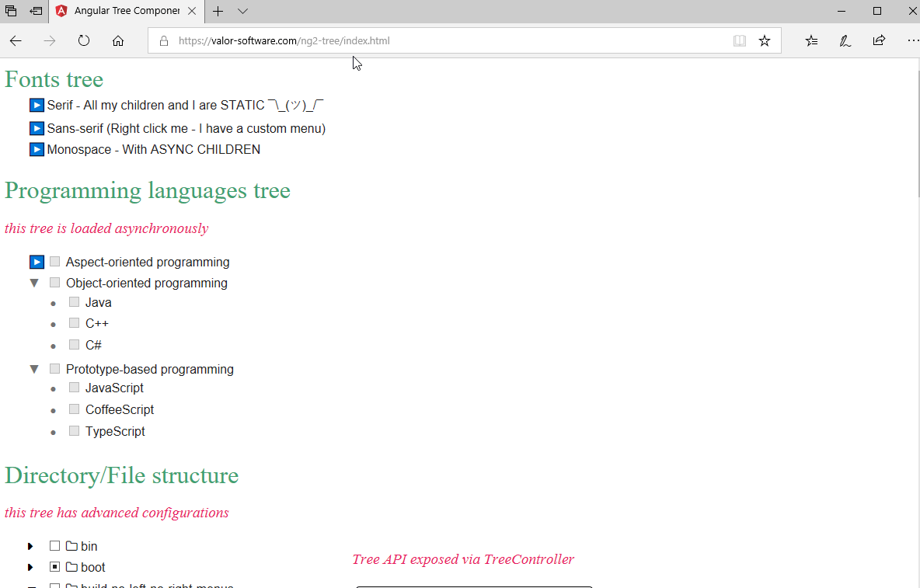Expand the Serif fonts node
The height and width of the screenshot is (588, 920).
tap(37, 105)
